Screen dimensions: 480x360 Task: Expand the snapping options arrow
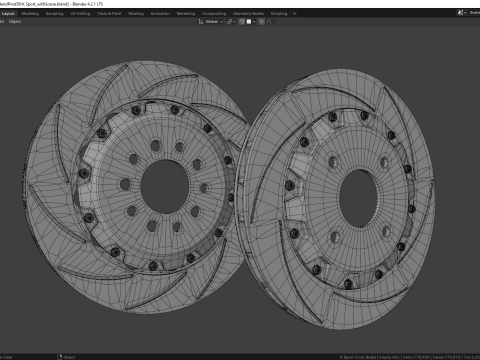[x=254, y=22]
